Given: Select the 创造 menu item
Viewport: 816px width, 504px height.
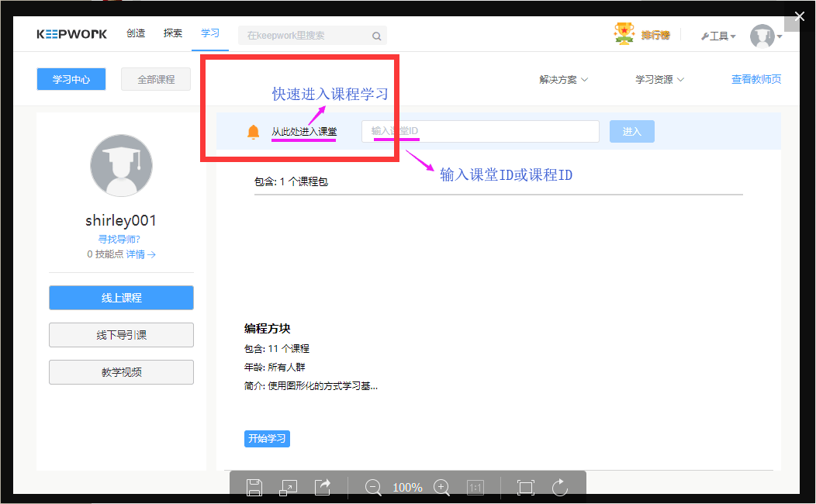Looking at the screenshot, I should [135, 33].
